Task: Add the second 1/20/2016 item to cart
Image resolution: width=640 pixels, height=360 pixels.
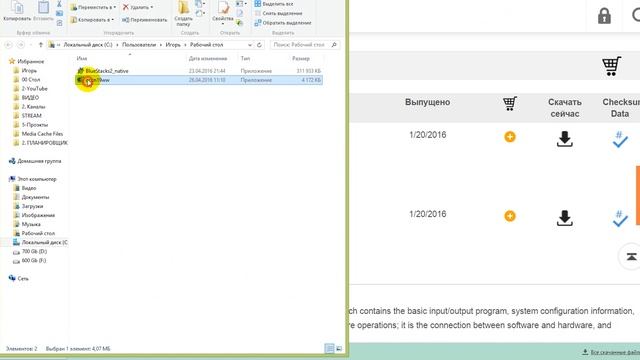Action: pos(510,216)
